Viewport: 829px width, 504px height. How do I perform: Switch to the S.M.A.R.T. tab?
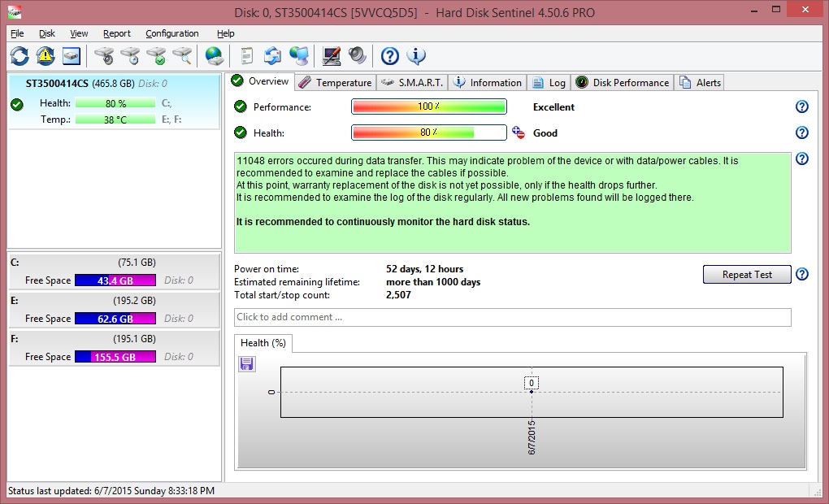pos(412,82)
